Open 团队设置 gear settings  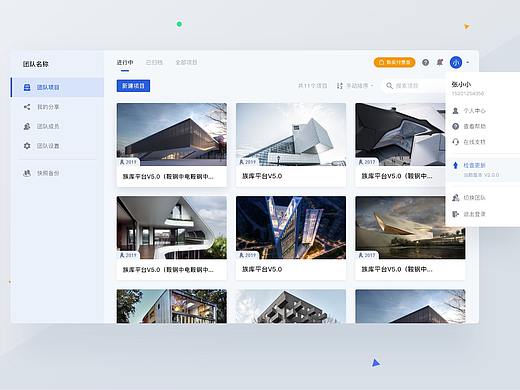tap(57, 146)
